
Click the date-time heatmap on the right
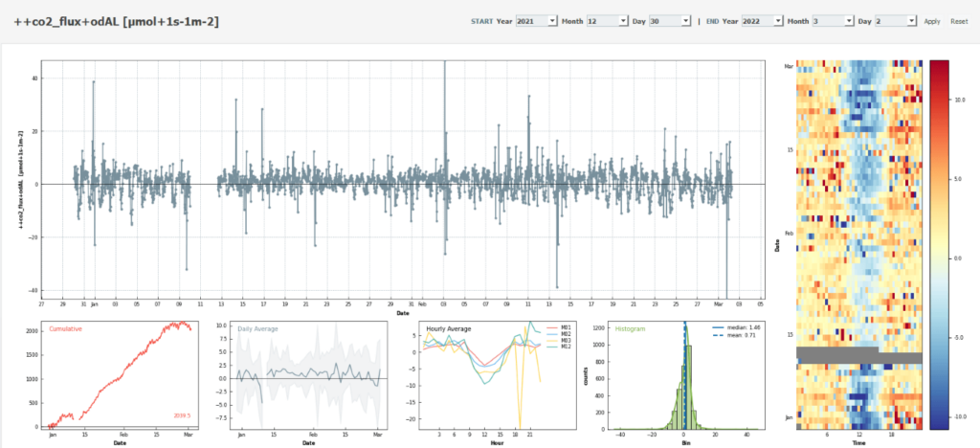tap(859, 244)
